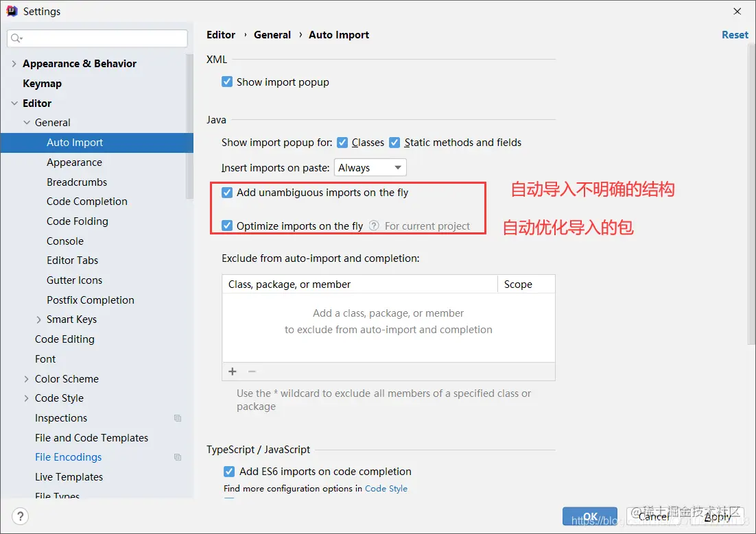Click the right panel vertical scrollbar

(x=751, y=194)
